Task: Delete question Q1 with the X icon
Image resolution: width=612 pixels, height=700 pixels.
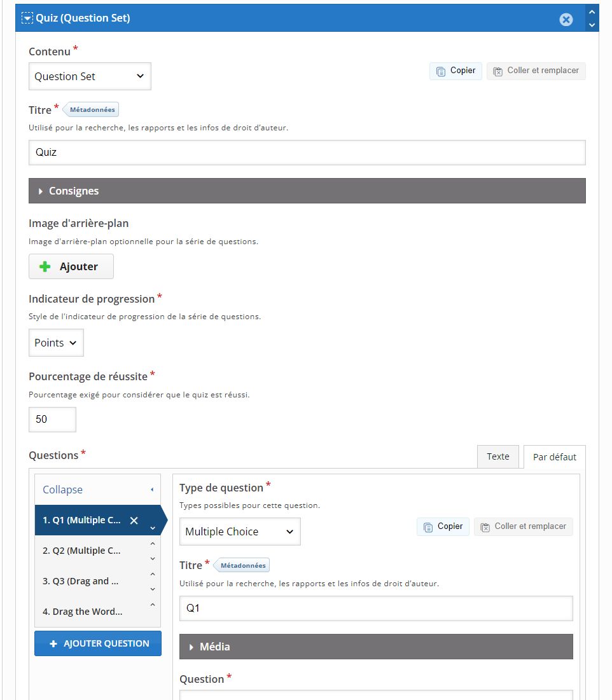Action: click(x=134, y=521)
